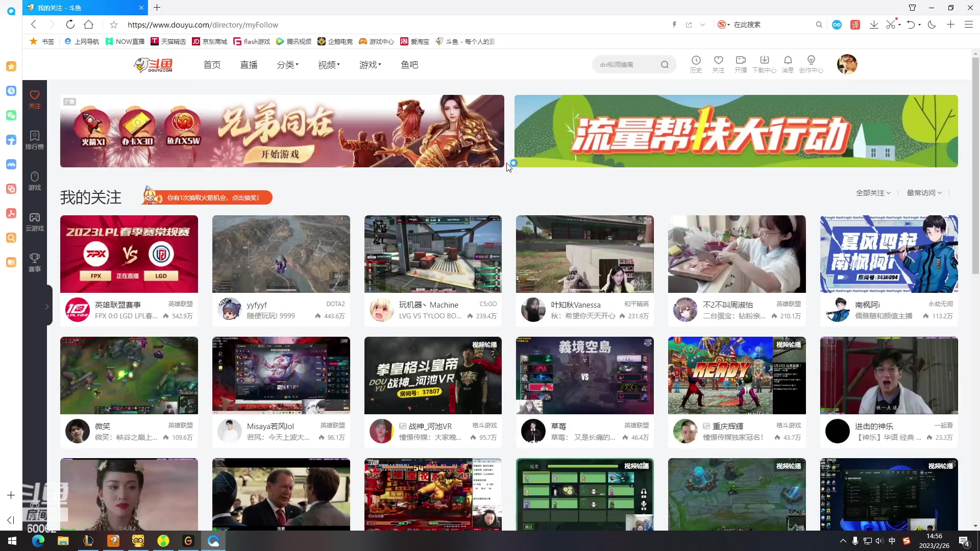Screen dimensions: 980x551
Task: Expand the 游戏 dropdown in top nav
Action: point(370,65)
